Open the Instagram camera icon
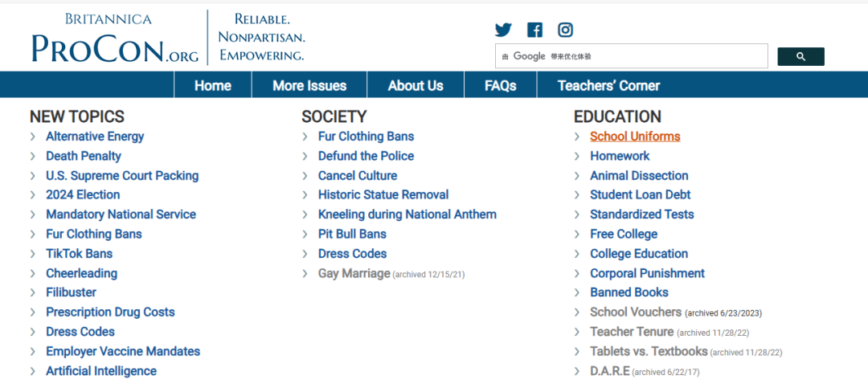This screenshot has height=392, width=868. (x=565, y=30)
